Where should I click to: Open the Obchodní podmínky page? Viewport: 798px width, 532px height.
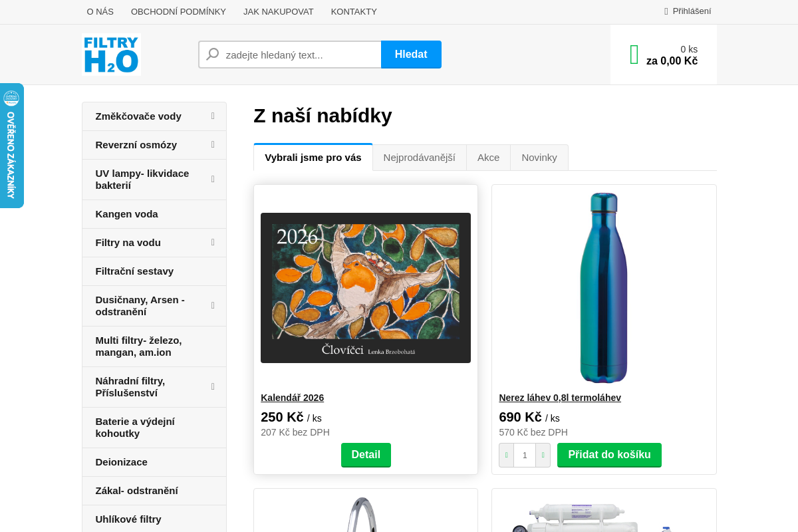point(178,11)
